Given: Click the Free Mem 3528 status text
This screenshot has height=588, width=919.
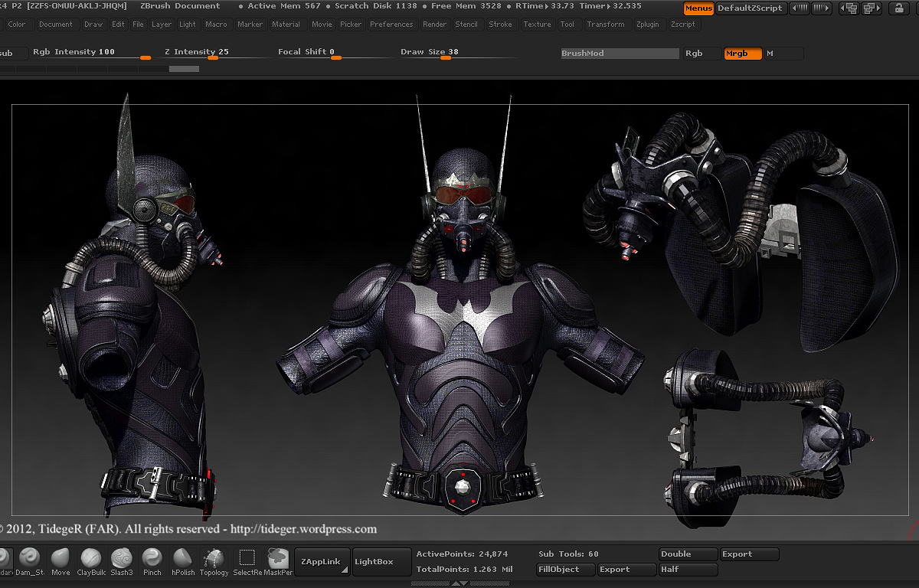Looking at the screenshot, I should [466, 6].
